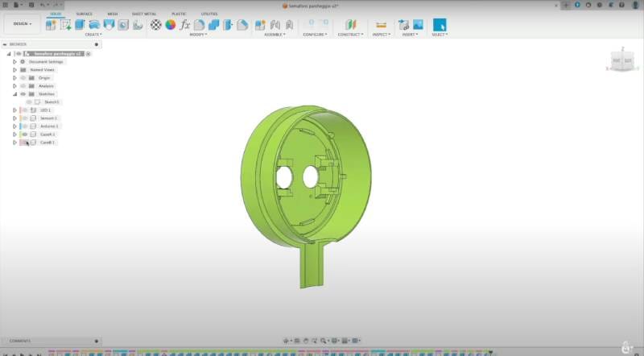Open the CONSTRUCT dropdown menu
644x356 pixels.
coord(350,35)
